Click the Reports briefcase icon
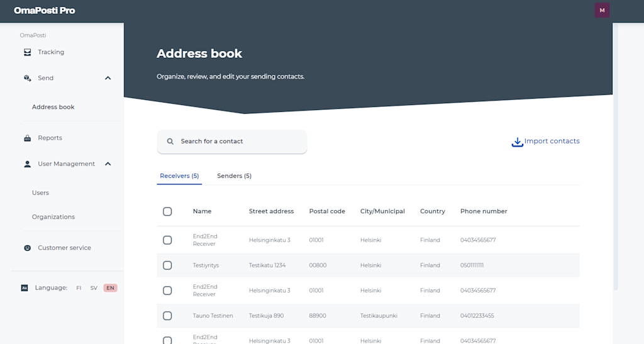Screen dimensions: 644x344 tap(28, 138)
